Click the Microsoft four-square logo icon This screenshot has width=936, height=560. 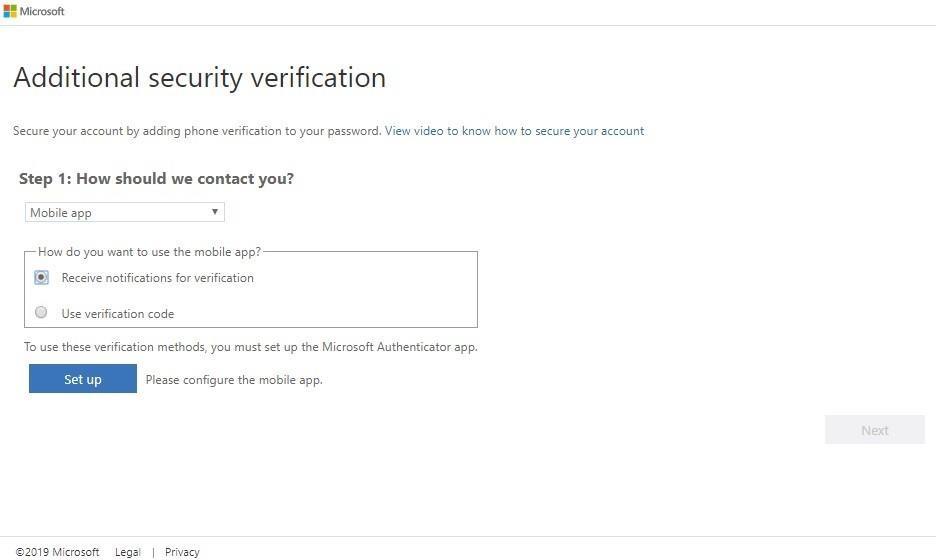tap(10, 11)
